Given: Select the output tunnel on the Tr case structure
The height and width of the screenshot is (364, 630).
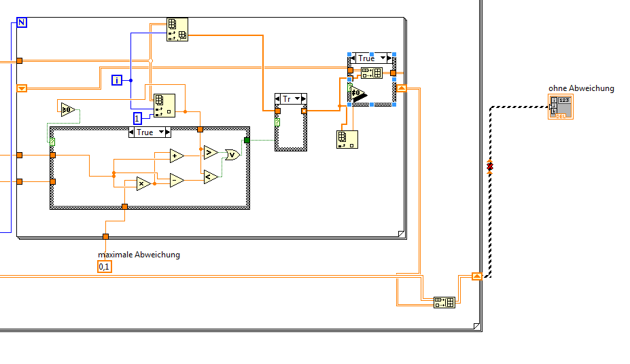Looking at the screenshot, I should coord(304,111).
